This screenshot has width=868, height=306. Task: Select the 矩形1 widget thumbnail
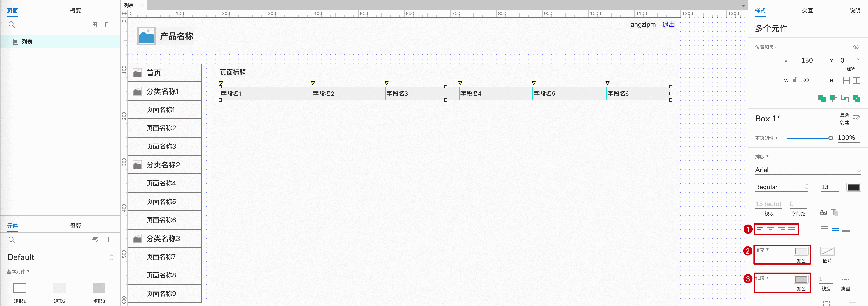[x=20, y=288]
